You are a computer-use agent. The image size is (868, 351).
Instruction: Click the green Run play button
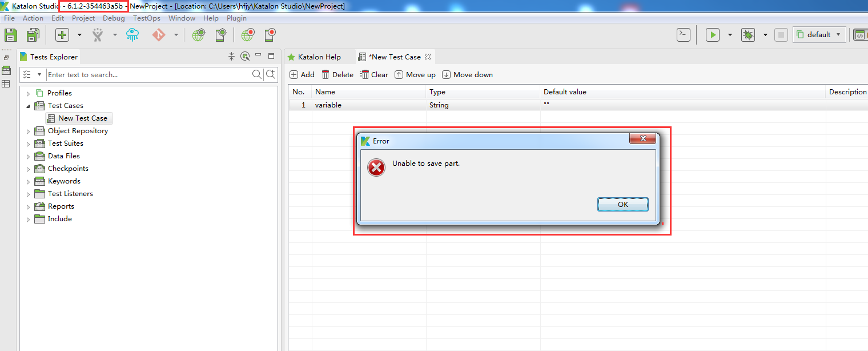(713, 35)
